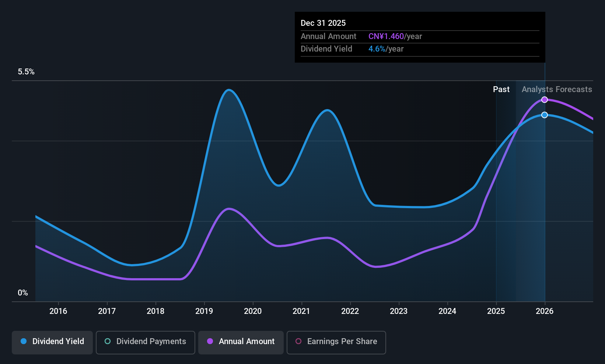
Task: Click the 2016 x-axis year label
Action: click(58, 311)
